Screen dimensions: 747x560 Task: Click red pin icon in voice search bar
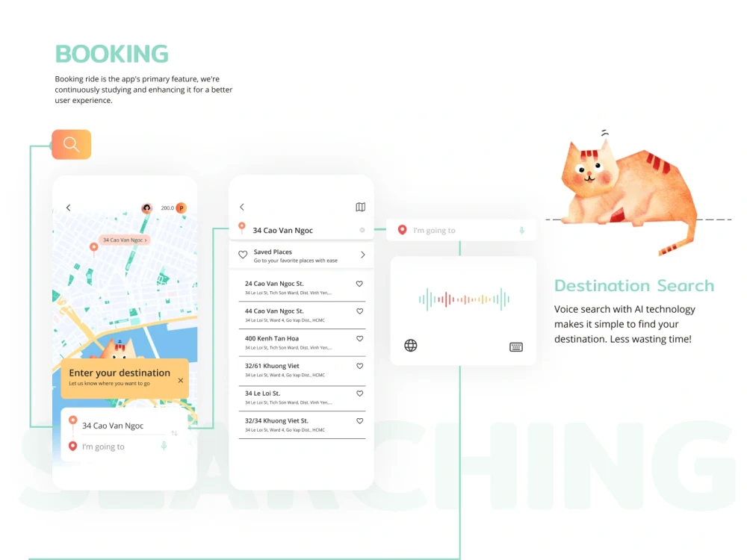coord(403,230)
